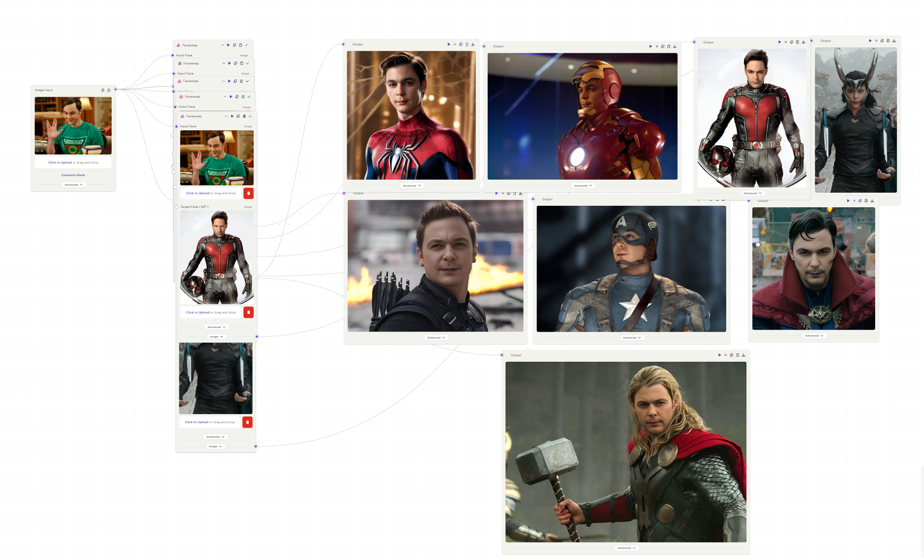Run the Iron Man Output node
This screenshot has width=924, height=560.
pos(651,46)
